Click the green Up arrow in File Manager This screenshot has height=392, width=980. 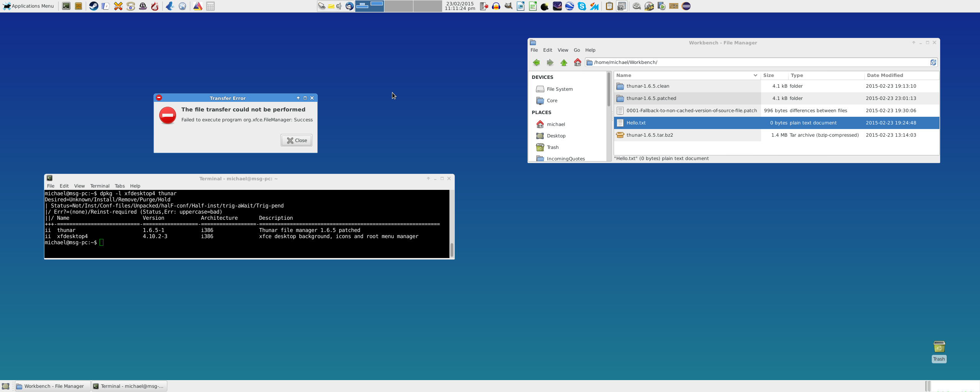(x=563, y=62)
